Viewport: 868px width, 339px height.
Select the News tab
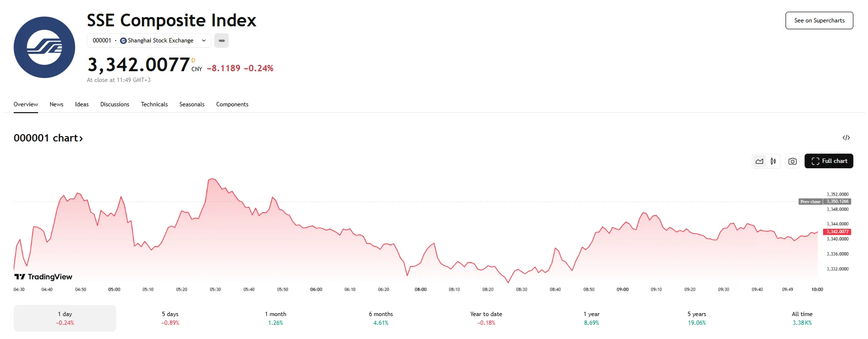point(56,104)
